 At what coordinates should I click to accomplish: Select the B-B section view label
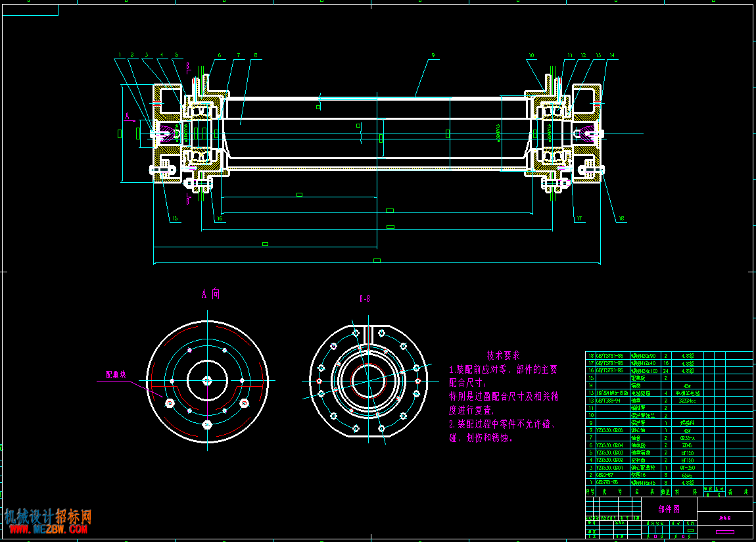[364, 299]
